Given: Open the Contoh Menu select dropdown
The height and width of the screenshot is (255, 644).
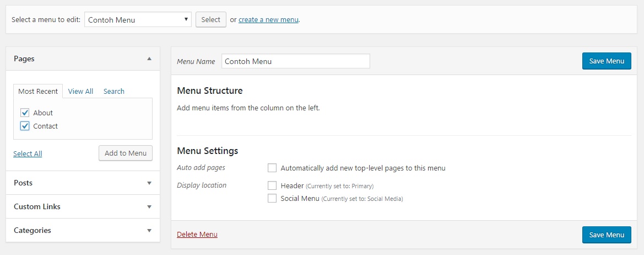Looking at the screenshot, I should click(138, 19).
